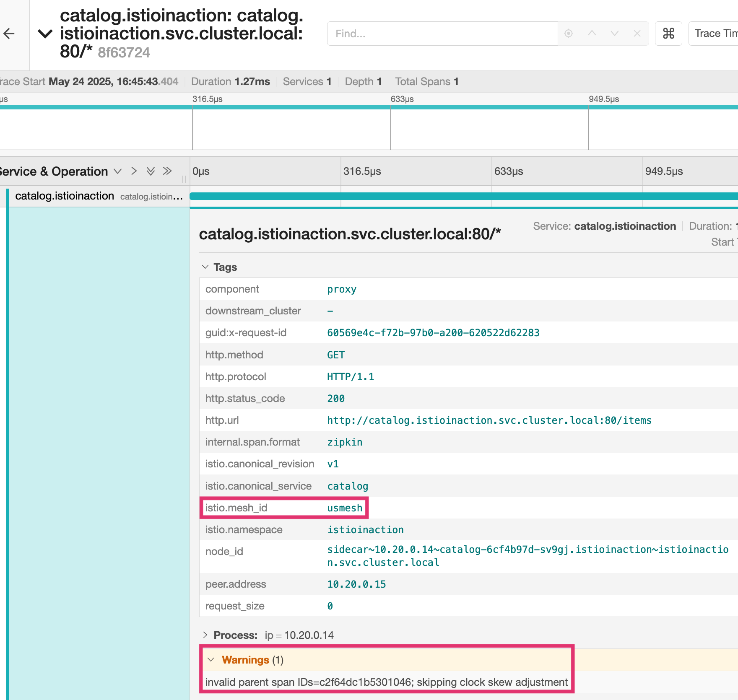The width and height of the screenshot is (738, 700).
Task: Click the Find search field
Action: tap(442, 34)
